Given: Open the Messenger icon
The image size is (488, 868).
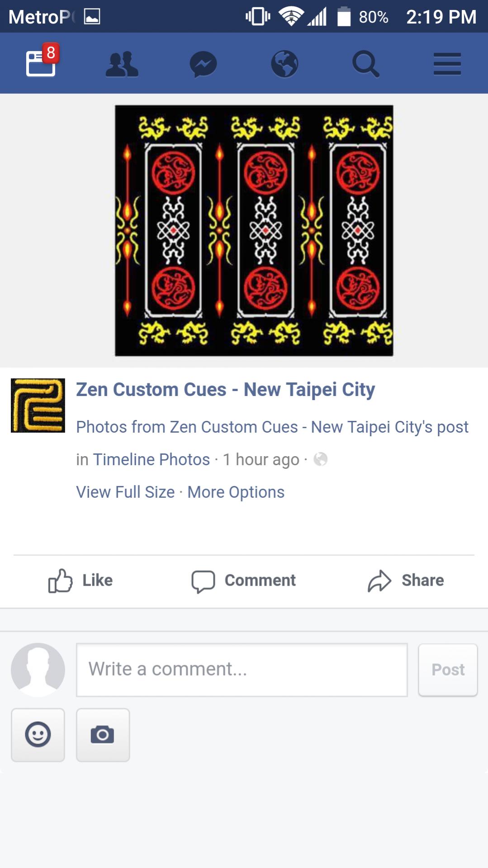Looking at the screenshot, I should click(x=203, y=64).
